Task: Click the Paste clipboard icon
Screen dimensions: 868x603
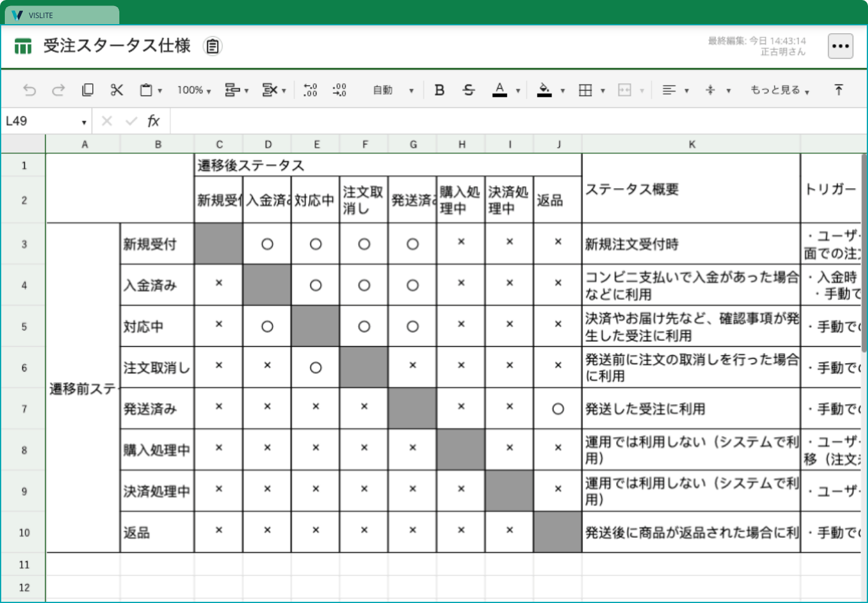Action: pyautogui.click(x=145, y=90)
